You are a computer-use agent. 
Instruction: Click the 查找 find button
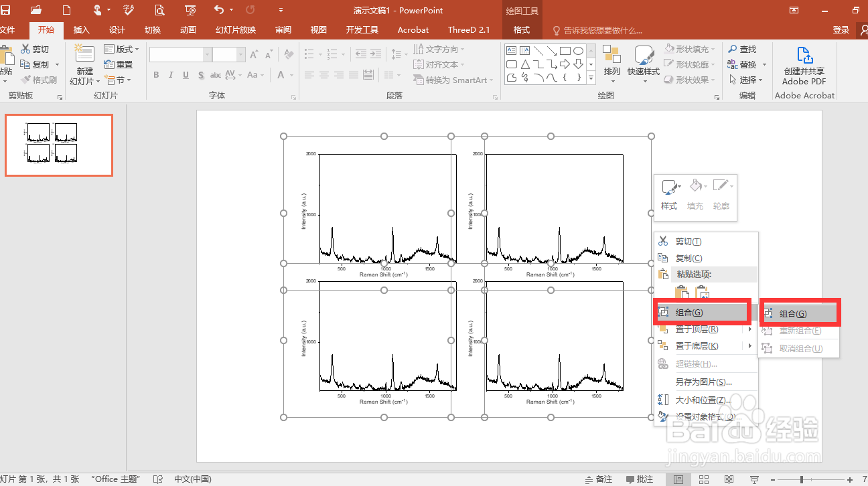click(743, 50)
